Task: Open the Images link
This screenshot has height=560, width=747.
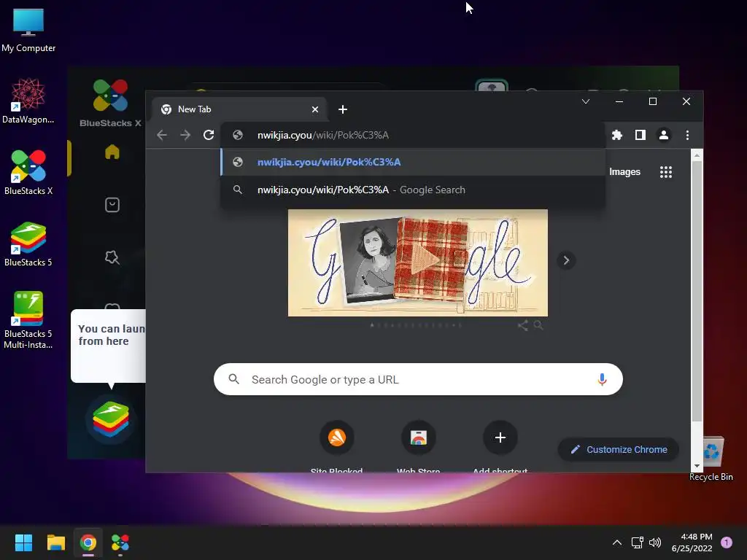Action: [624, 172]
